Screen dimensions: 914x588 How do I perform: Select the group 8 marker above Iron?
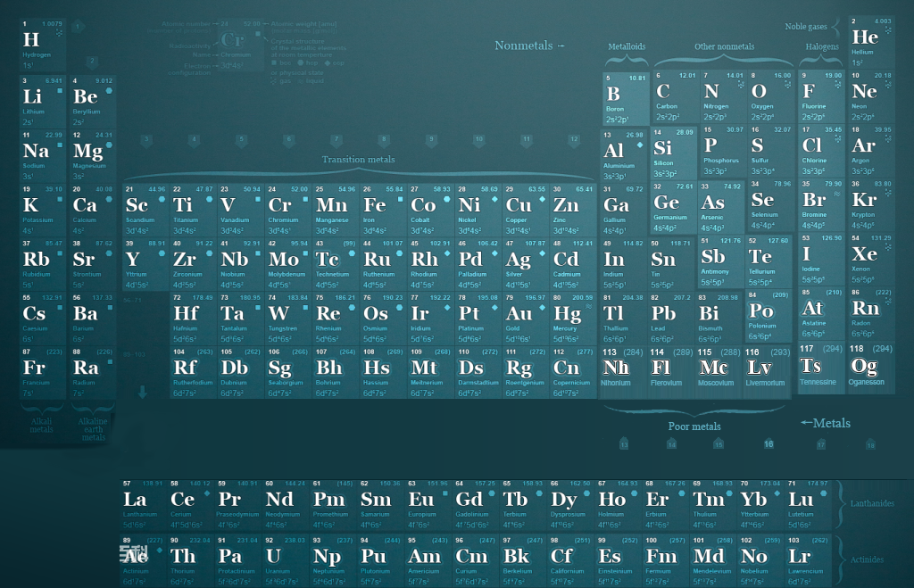tap(384, 140)
